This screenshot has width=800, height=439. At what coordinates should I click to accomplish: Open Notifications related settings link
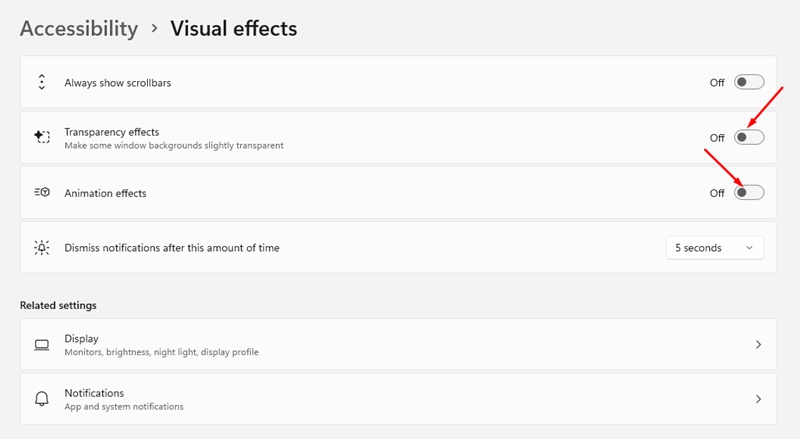click(94, 393)
